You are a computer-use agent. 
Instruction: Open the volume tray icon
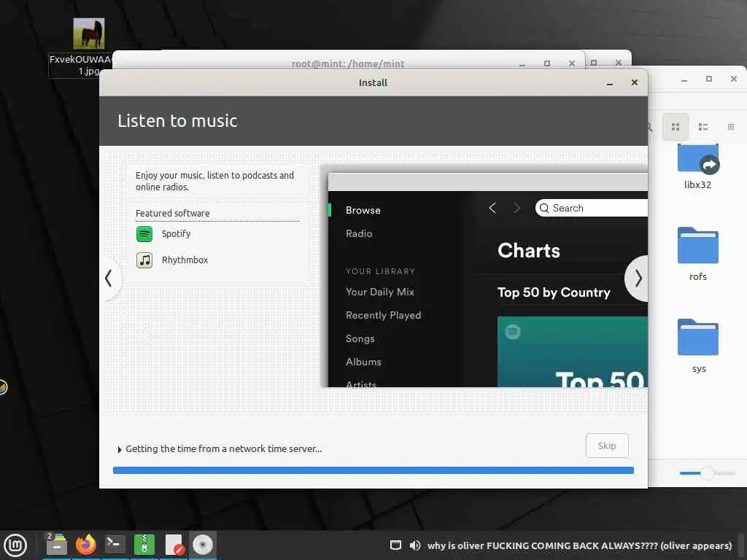[415, 545]
